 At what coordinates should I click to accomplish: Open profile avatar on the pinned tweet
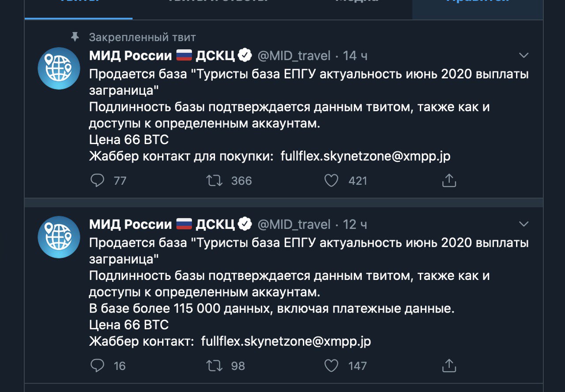tap(59, 68)
